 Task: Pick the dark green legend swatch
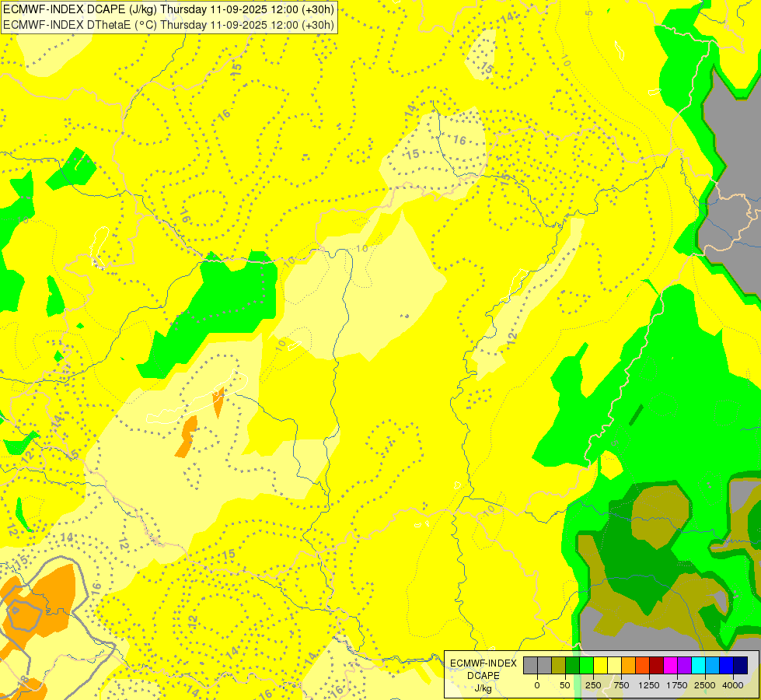tap(573, 665)
